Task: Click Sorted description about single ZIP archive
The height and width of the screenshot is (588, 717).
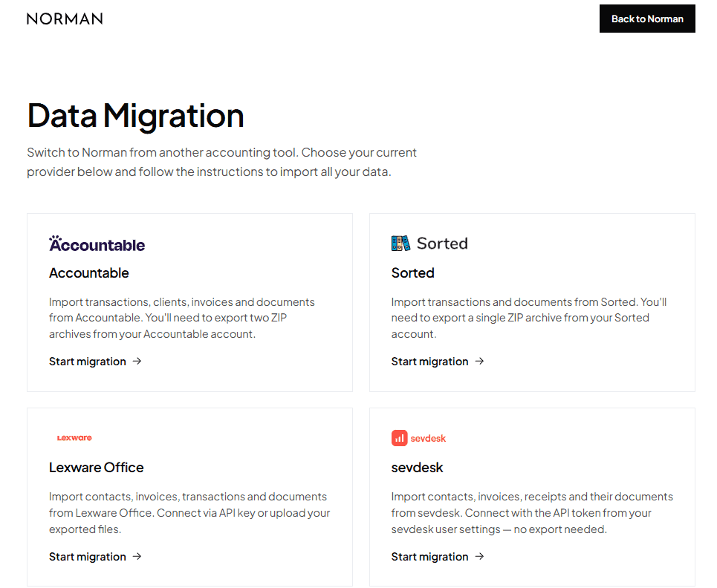Action: 528,318
